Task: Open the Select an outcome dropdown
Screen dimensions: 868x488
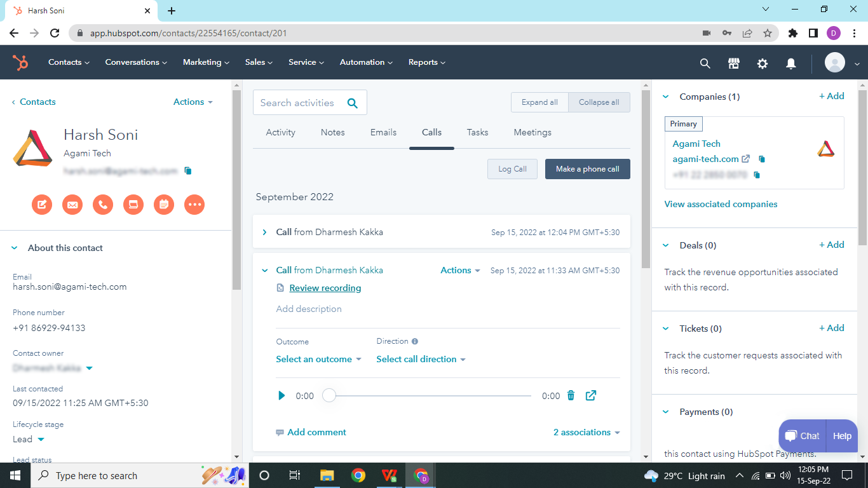Action: (318, 359)
